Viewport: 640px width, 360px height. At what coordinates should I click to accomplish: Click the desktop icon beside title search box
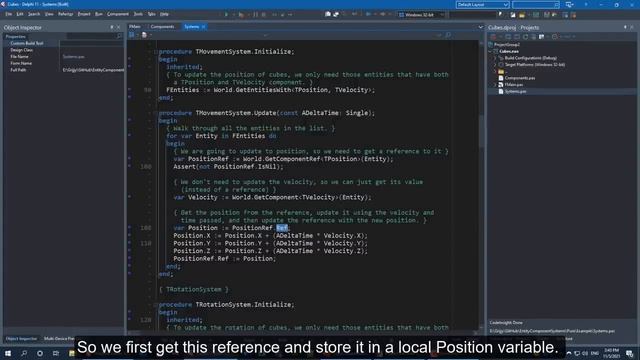pos(569,4)
